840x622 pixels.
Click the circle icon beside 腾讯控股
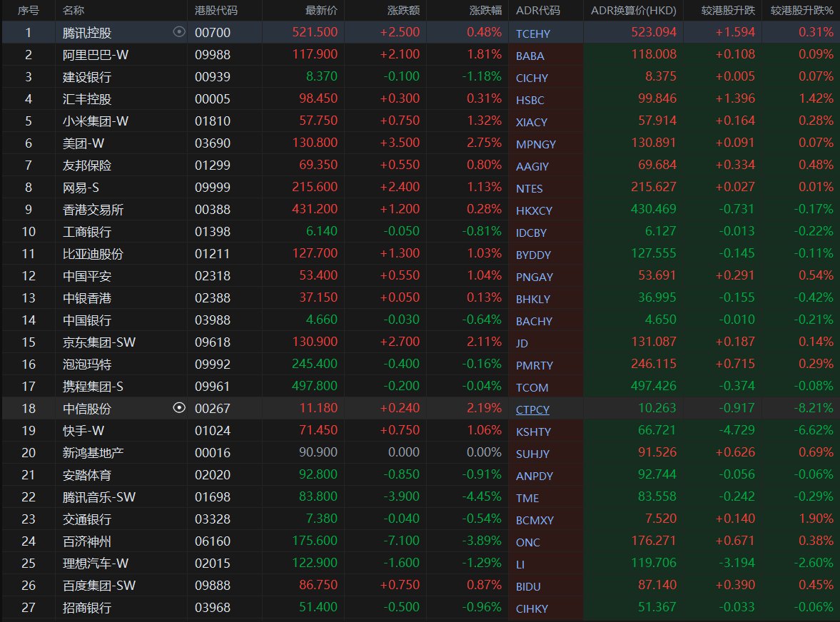[x=179, y=32]
